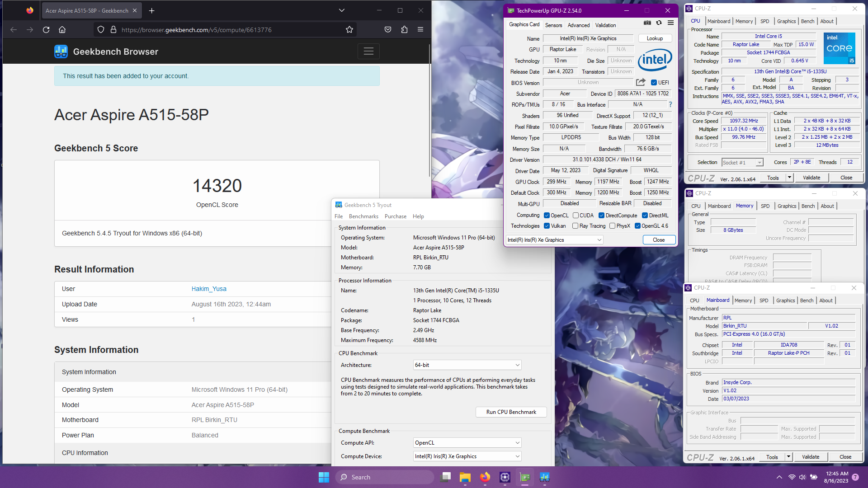868x488 pixels.
Task: Open Firefox application menu
Action: coord(420,30)
